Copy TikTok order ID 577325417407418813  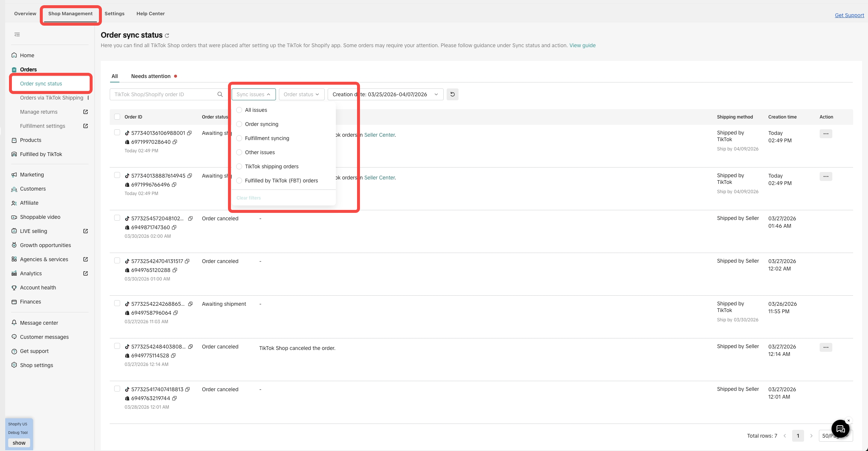tap(187, 389)
